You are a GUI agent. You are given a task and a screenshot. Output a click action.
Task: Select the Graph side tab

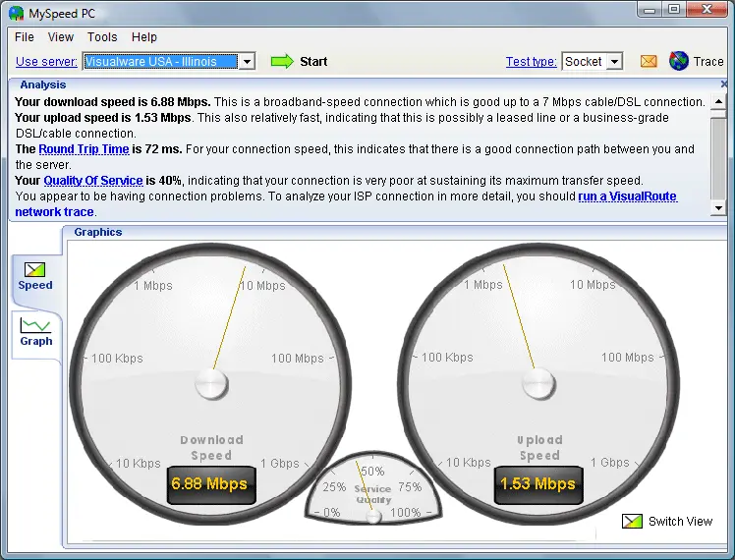coord(36,332)
